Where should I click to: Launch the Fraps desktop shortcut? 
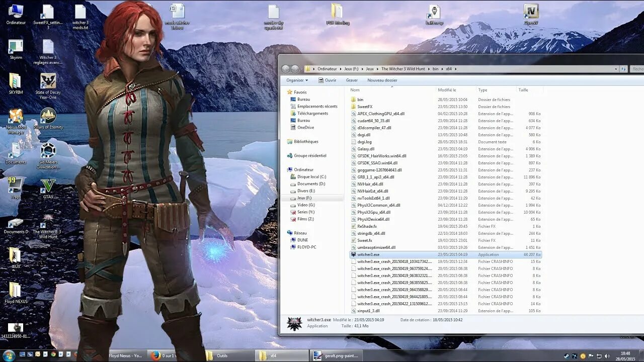[16, 189]
